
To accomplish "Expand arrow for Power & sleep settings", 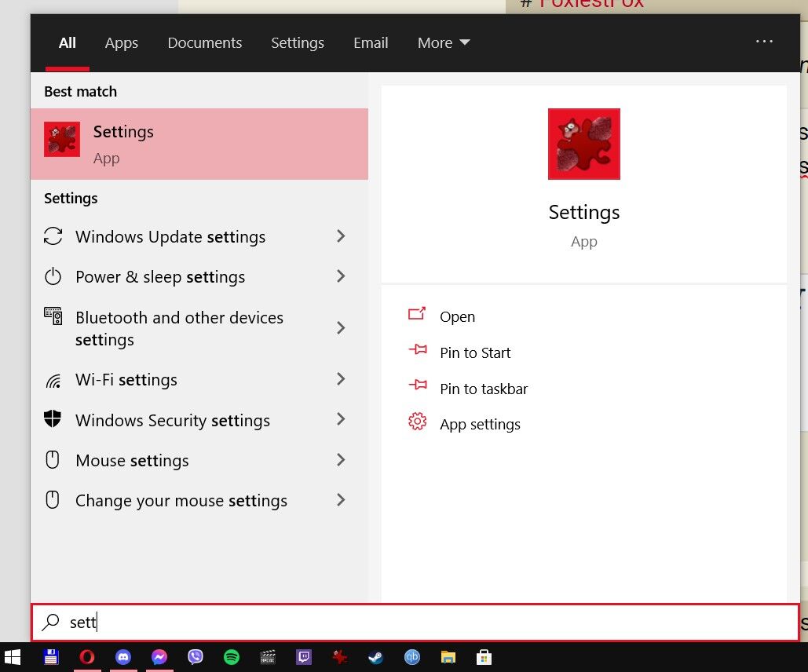I will (341, 276).
